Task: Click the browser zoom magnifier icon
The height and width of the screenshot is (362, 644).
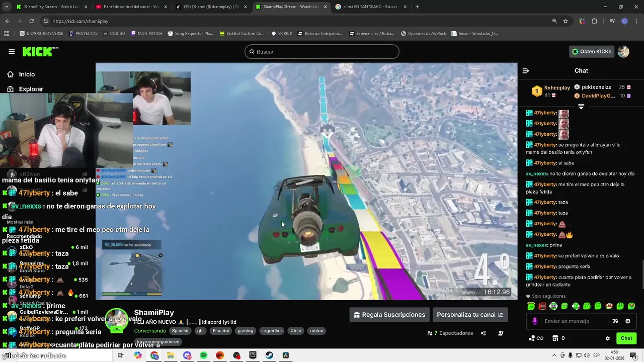Action: tap(554, 21)
